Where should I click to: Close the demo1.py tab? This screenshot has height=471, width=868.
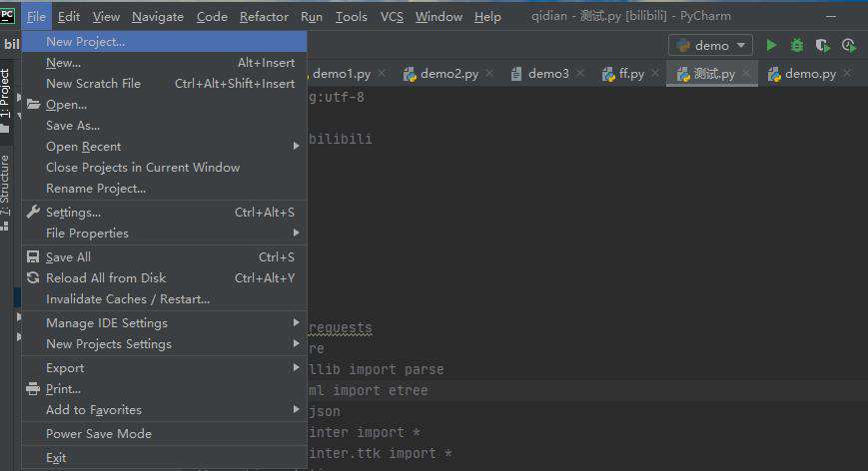pos(382,73)
